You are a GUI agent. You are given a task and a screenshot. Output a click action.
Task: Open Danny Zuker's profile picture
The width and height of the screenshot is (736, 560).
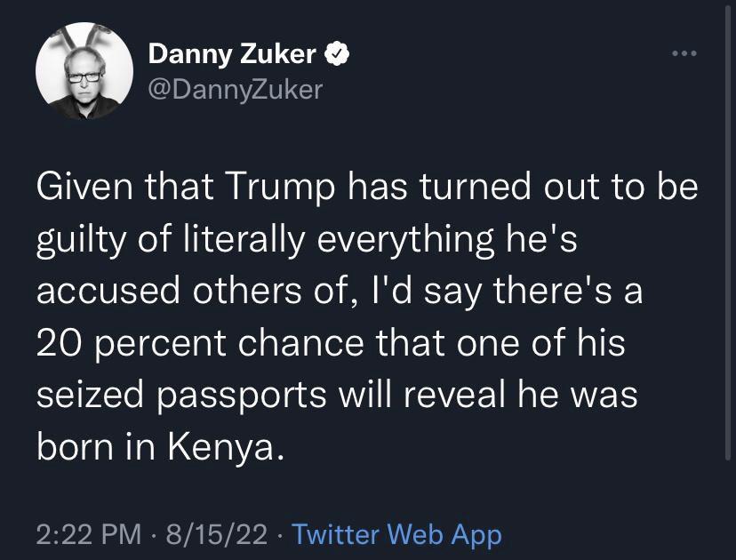click(x=84, y=71)
